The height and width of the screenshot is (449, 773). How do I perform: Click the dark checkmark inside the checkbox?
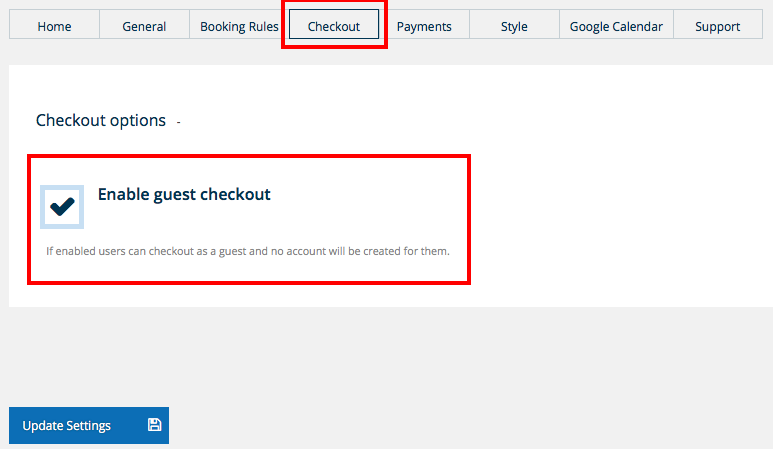tap(62, 206)
